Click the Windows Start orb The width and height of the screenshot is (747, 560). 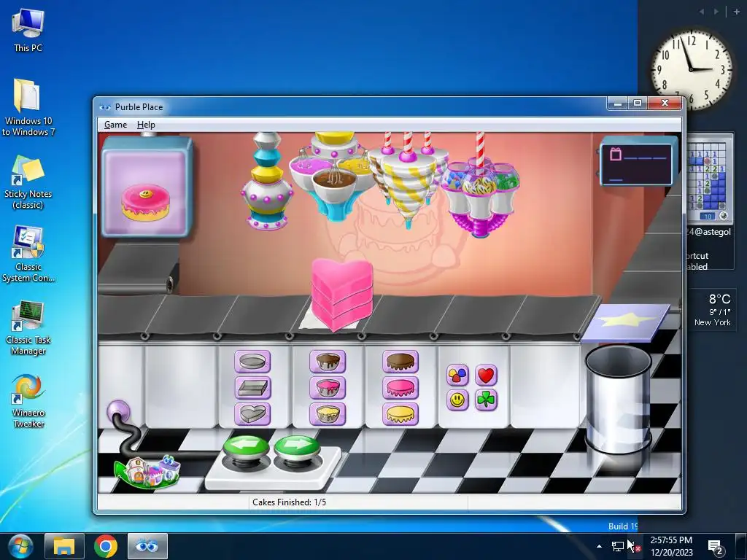coord(19,545)
